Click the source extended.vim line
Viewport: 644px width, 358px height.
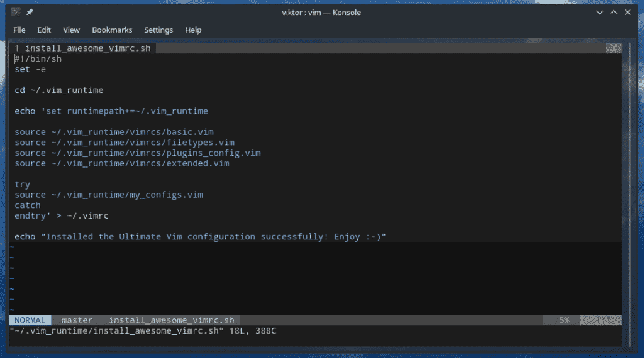click(x=122, y=163)
